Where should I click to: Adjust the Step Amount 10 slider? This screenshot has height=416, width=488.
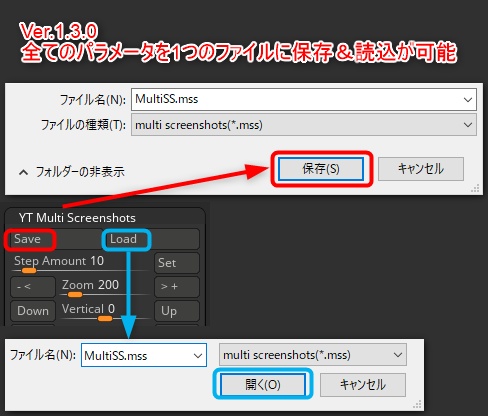click(80, 264)
